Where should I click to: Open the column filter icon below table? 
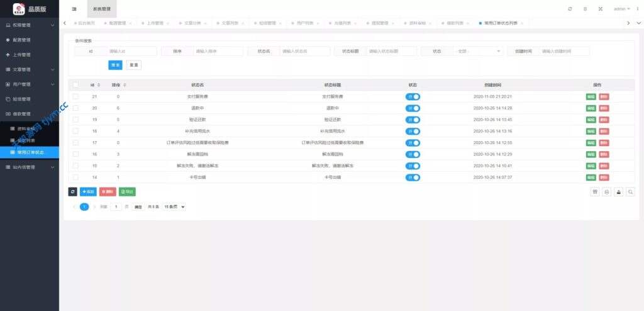click(595, 192)
